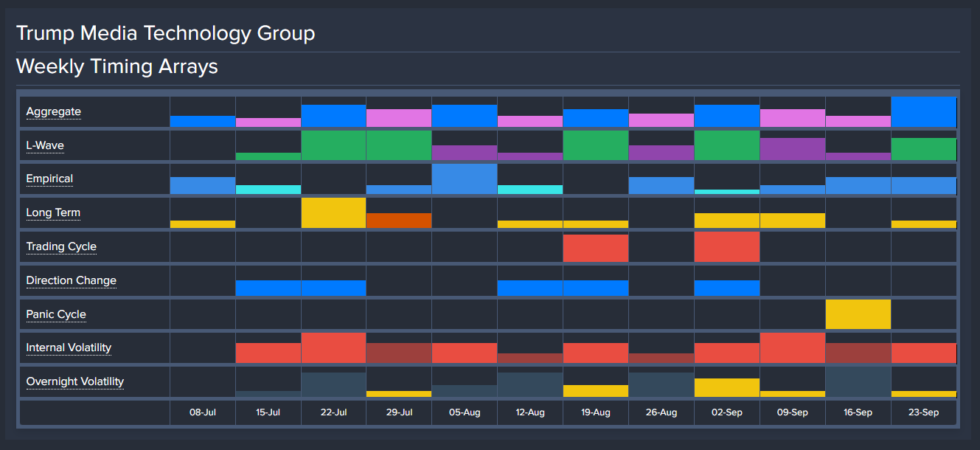Click the Direction Change bar for 22-Jul
Viewport: 980px width, 450px height.
(334, 288)
